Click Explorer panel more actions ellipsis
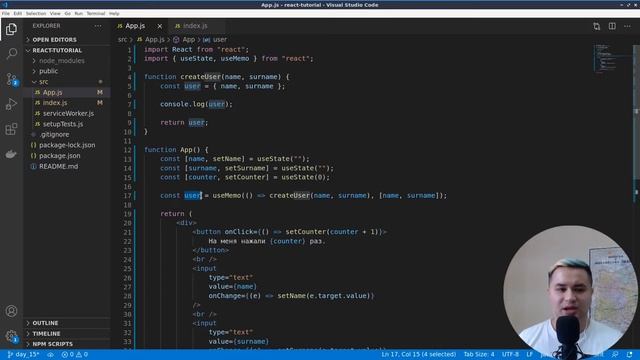This screenshot has height=360, width=640. (x=98, y=26)
